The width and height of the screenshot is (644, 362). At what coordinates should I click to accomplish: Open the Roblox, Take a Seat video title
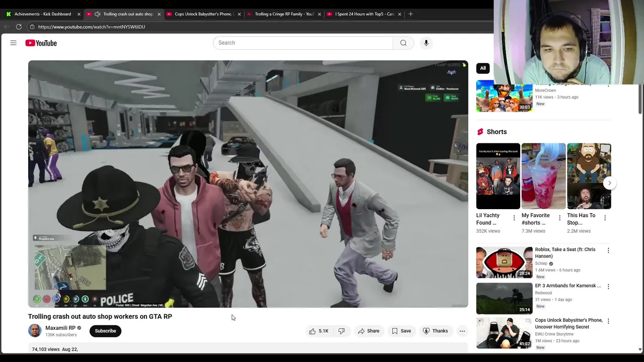tap(565, 252)
